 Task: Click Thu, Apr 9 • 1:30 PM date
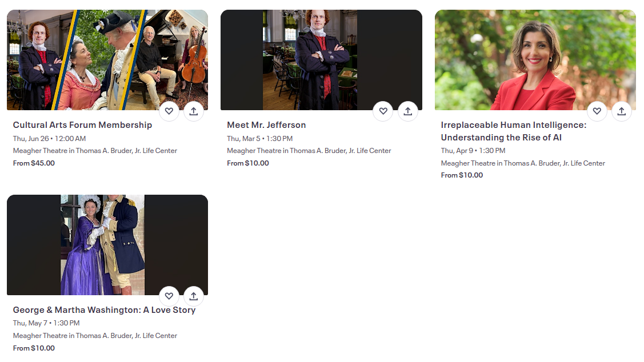point(473,151)
